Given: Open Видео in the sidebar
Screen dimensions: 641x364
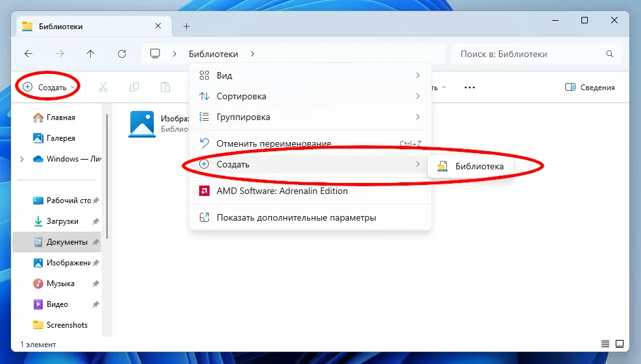Looking at the screenshot, I should 57,304.
